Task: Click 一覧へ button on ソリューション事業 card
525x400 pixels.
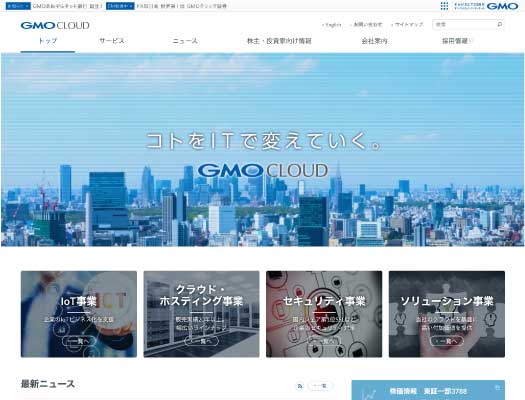Action: click(447, 341)
